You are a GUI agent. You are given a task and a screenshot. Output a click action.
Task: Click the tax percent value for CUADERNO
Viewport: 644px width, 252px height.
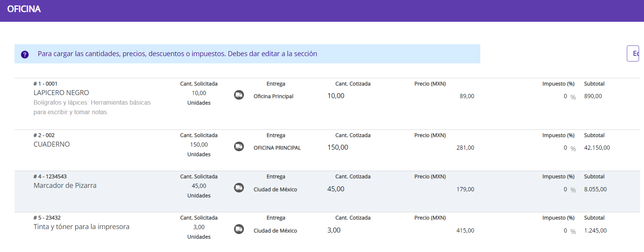565,148
